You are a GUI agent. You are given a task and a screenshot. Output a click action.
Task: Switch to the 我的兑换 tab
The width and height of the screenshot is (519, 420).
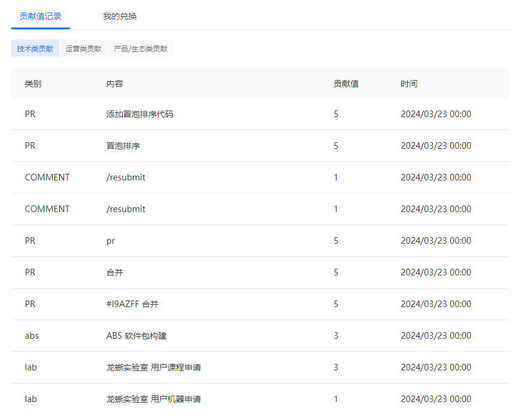[x=119, y=17]
